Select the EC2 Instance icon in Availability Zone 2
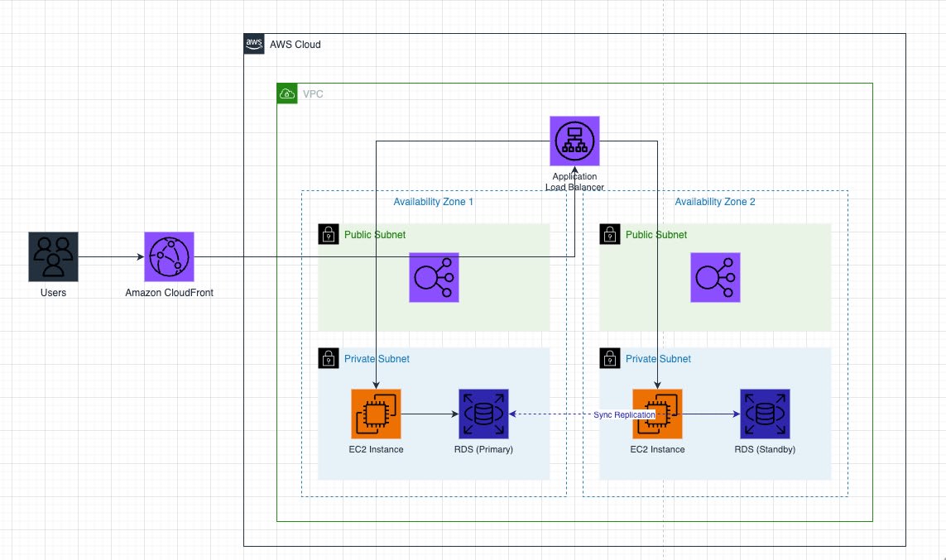 pos(657,414)
